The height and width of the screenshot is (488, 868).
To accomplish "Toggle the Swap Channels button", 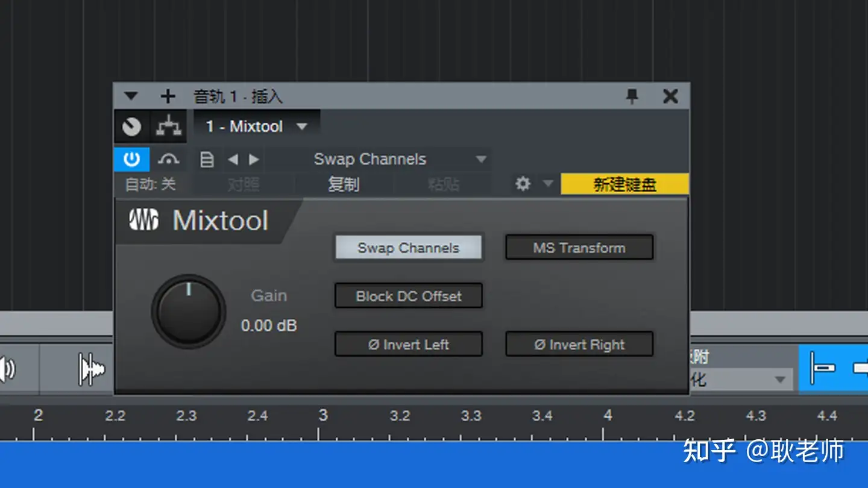I will 409,248.
